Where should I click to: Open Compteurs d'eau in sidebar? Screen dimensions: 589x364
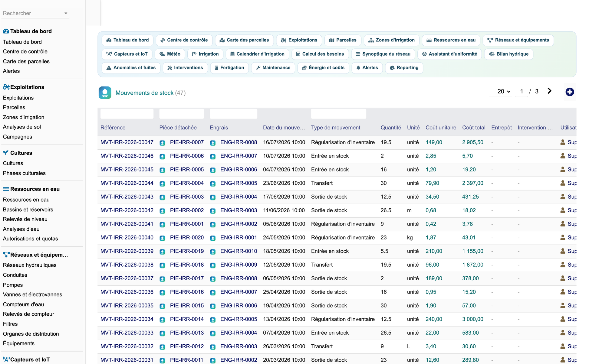[23, 304]
